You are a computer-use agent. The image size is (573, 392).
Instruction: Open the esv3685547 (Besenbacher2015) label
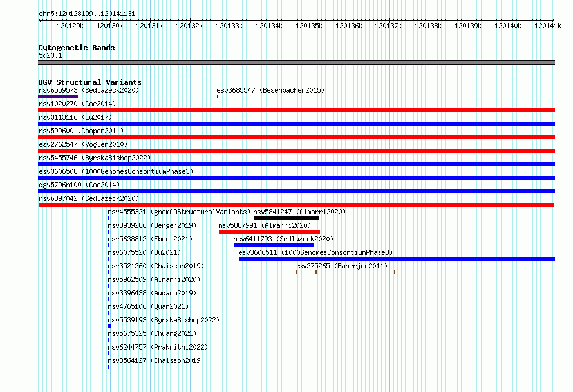coord(270,90)
